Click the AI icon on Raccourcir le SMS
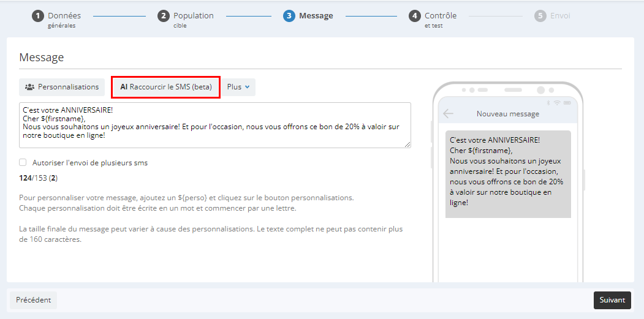 124,87
